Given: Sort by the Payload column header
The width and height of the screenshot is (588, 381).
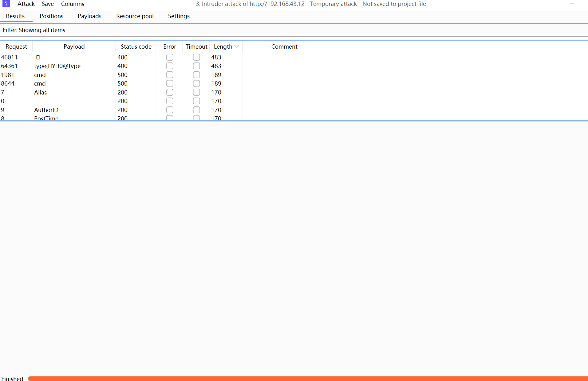Looking at the screenshot, I should pos(74,46).
